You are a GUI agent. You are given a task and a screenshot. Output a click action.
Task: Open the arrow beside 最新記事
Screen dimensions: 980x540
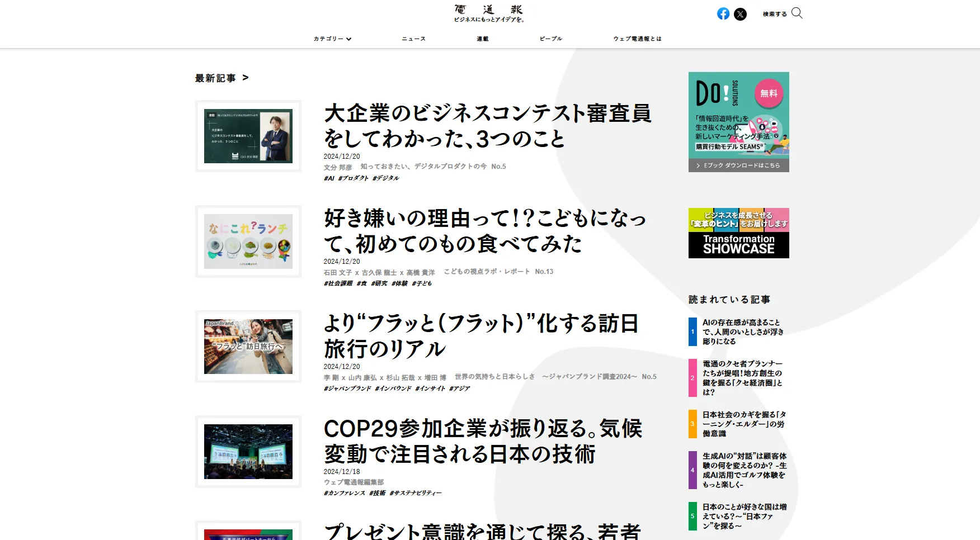tap(246, 78)
